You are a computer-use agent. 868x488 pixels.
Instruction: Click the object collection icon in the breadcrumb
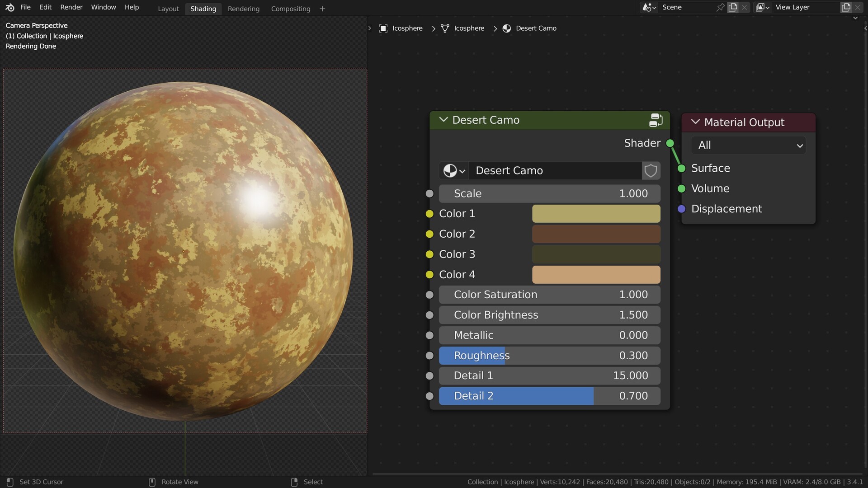(383, 28)
